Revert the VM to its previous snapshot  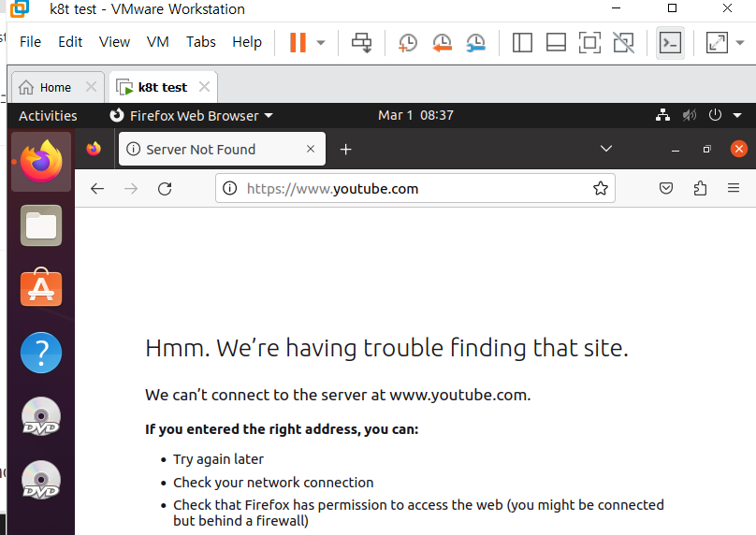click(x=443, y=42)
